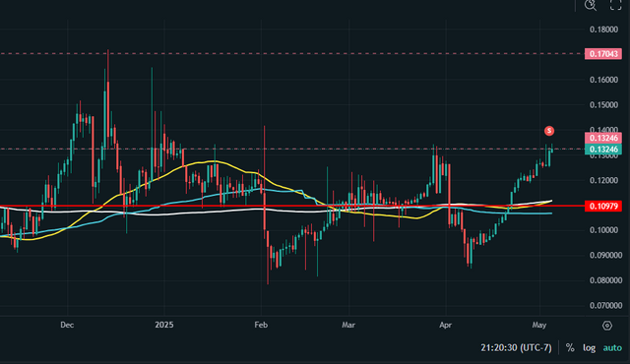Select the 0.17043 dashed line price label
The width and height of the screenshot is (630, 364).
[603, 54]
